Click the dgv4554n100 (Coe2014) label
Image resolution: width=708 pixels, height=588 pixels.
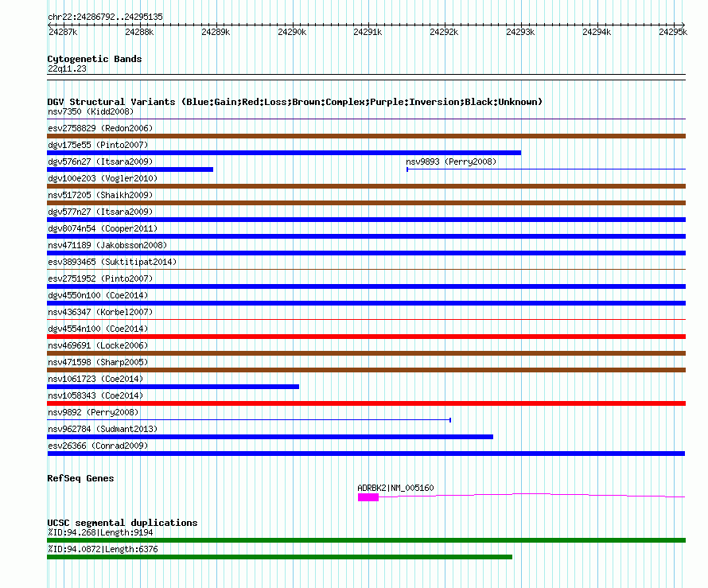point(98,329)
